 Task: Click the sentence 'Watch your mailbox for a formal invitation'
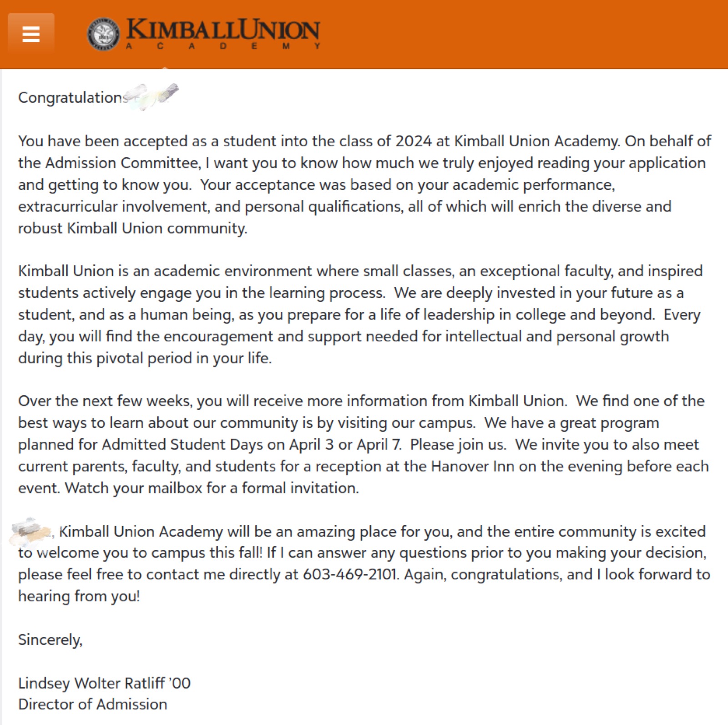(212, 488)
